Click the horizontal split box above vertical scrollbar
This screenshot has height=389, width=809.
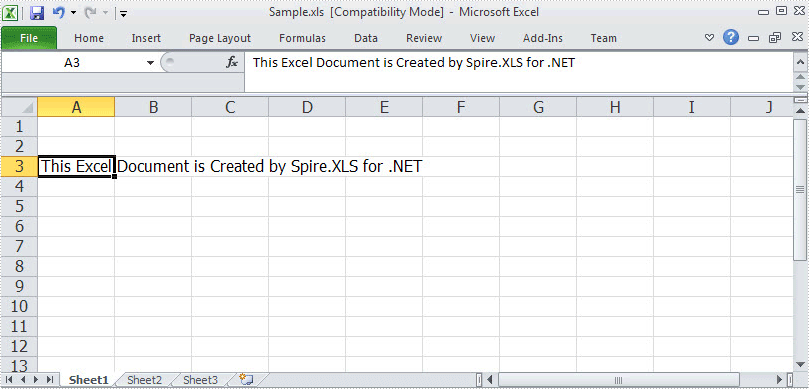[800, 100]
